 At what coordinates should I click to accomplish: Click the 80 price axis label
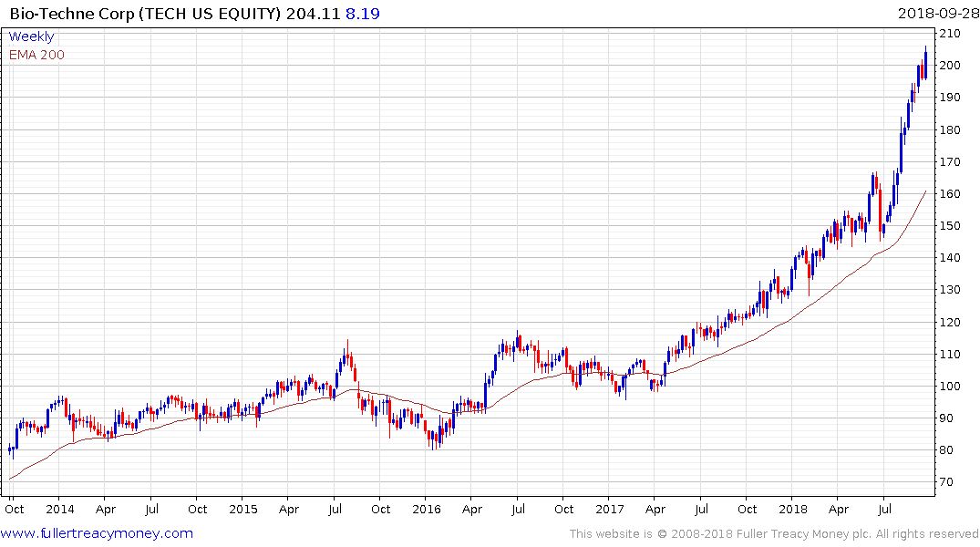click(x=946, y=449)
